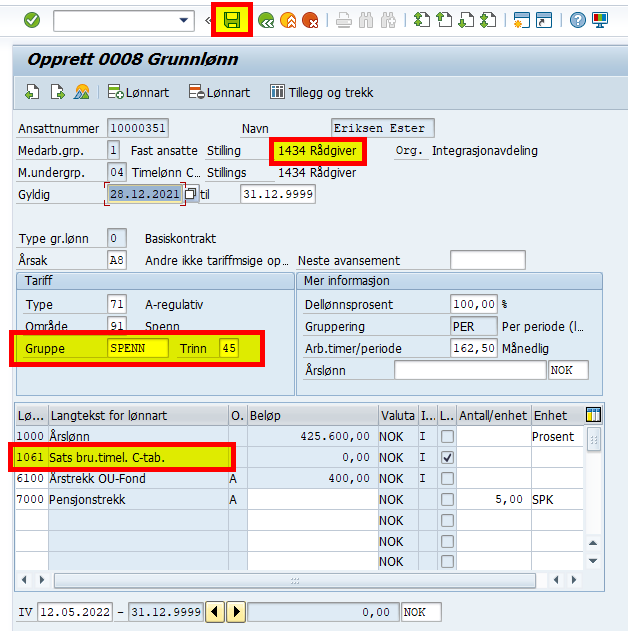This screenshot has height=631, width=628.
Task: Open the date picker next to Gyldig
Action: tap(191, 194)
